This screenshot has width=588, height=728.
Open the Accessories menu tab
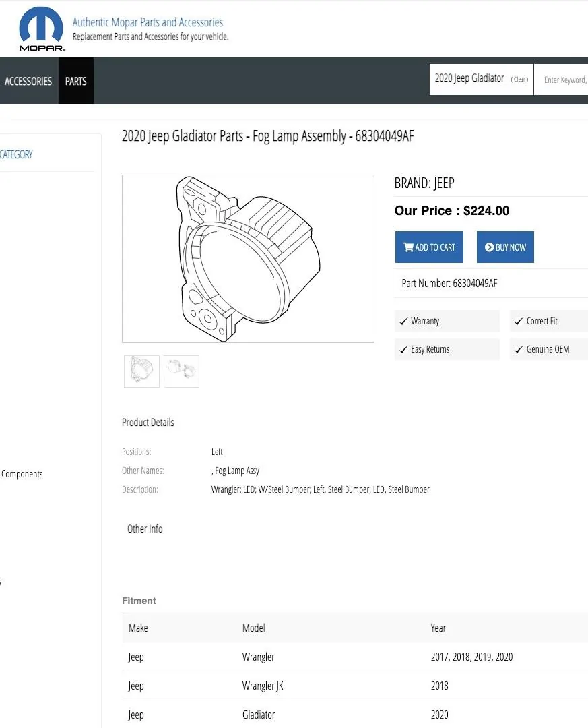28,82
